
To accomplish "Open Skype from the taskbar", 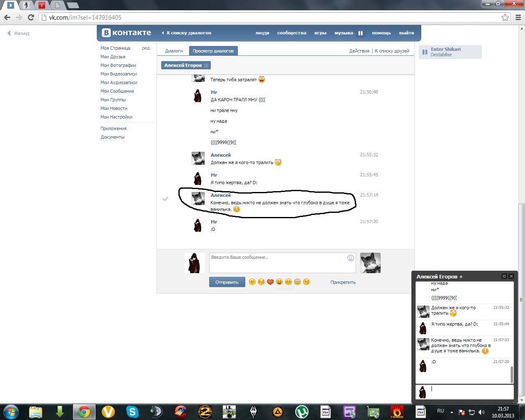I will point(132,411).
